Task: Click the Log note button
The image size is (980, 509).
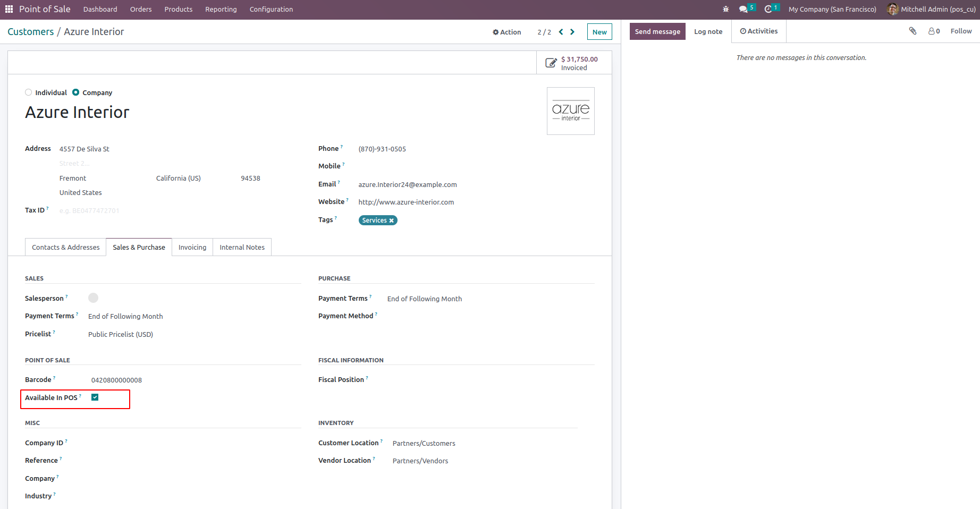Action: tap(708, 31)
